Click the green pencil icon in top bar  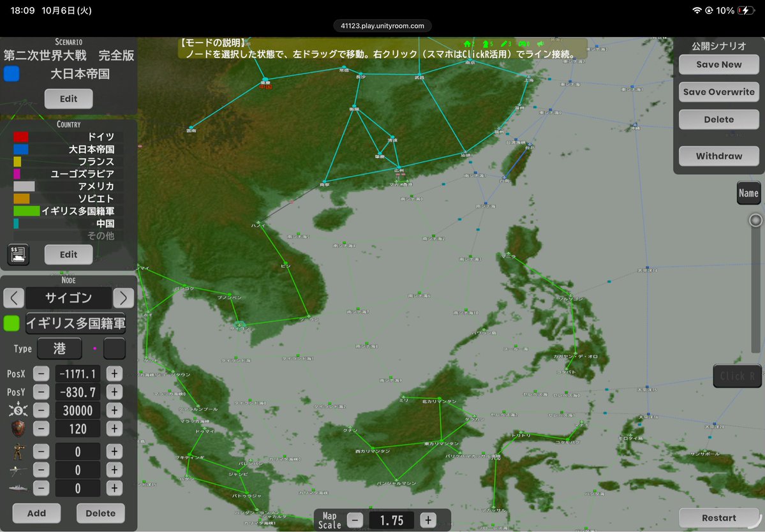click(503, 44)
